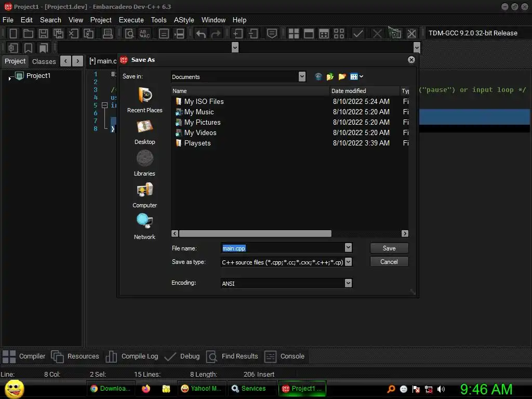Click the Run window toolbar icon
The height and width of the screenshot is (399, 532).
[x=309, y=33]
